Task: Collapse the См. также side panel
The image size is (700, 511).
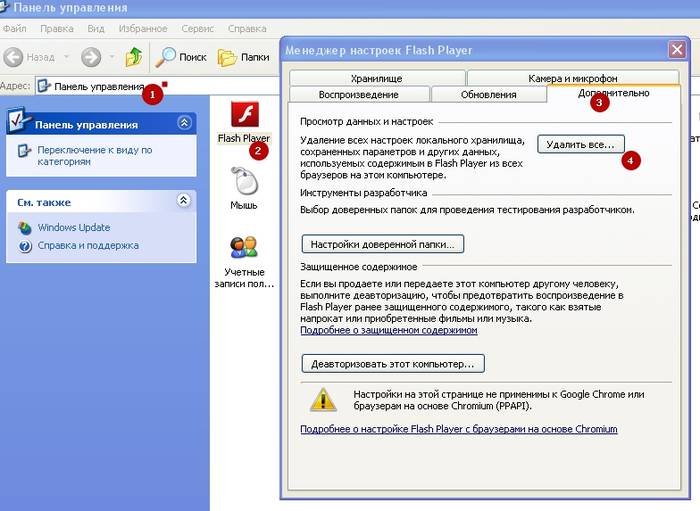Action: 183,201
